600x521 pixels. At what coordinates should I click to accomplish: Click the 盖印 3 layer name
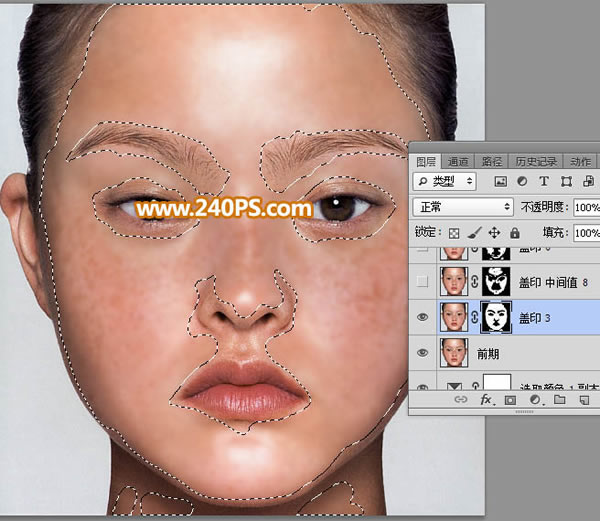(x=535, y=318)
